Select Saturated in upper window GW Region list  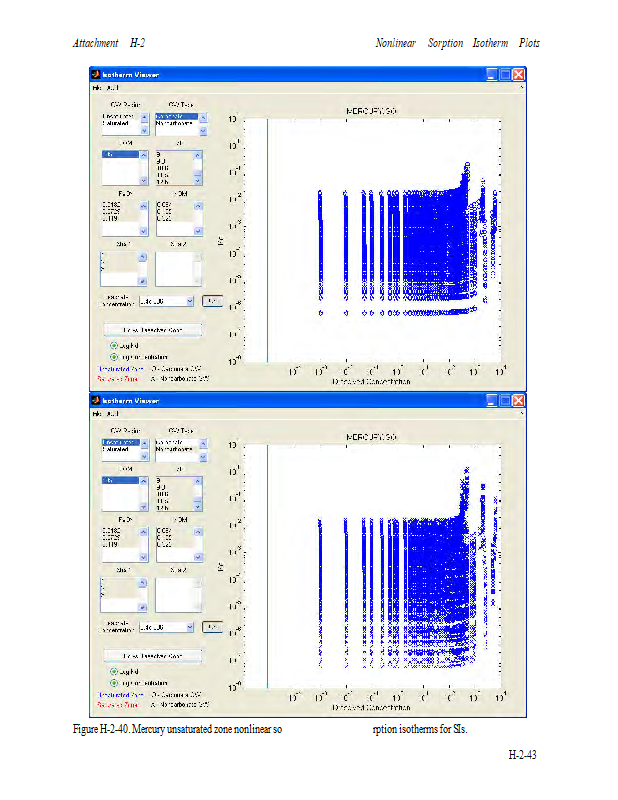pos(117,123)
